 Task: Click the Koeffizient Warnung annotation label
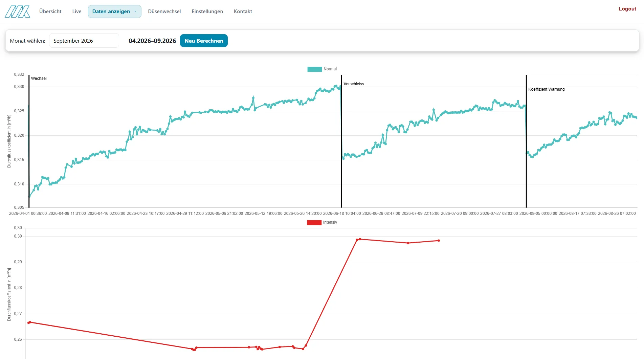point(547,89)
